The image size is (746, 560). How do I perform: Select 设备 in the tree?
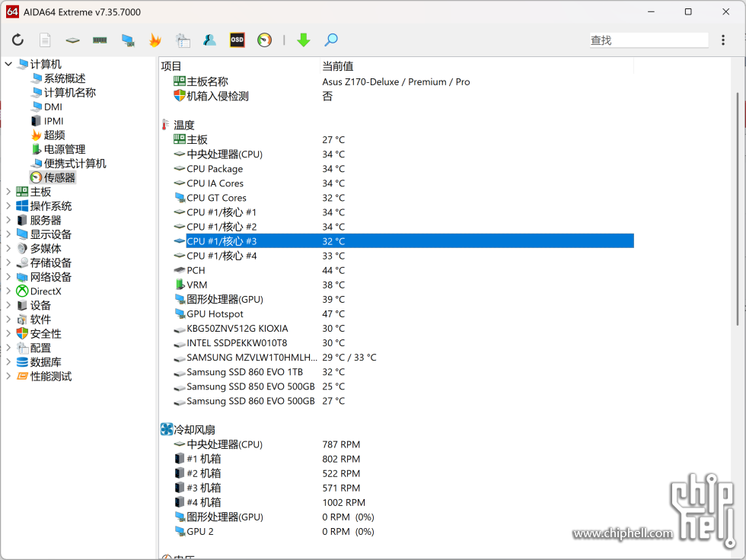33,305
